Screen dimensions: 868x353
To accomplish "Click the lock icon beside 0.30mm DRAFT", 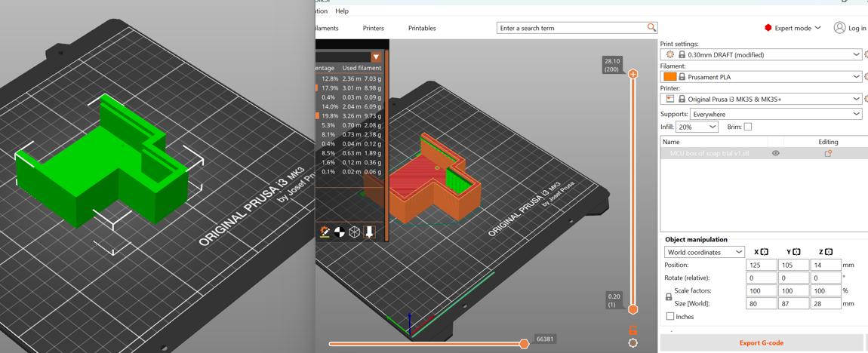I will tap(682, 55).
